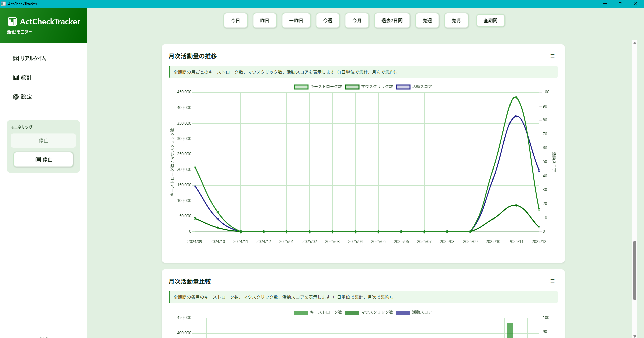Click the app icon in the title bar
Viewport: 644px width, 338px height.
tap(3, 4)
